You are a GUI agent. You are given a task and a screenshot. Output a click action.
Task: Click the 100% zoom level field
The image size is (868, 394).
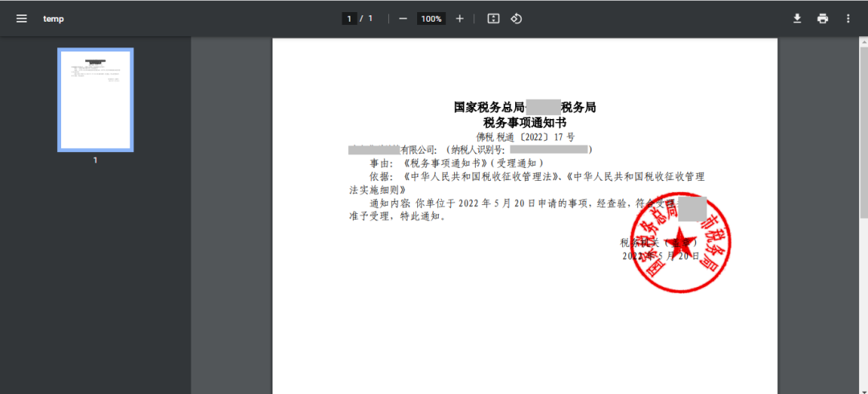click(x=432, y=18)
